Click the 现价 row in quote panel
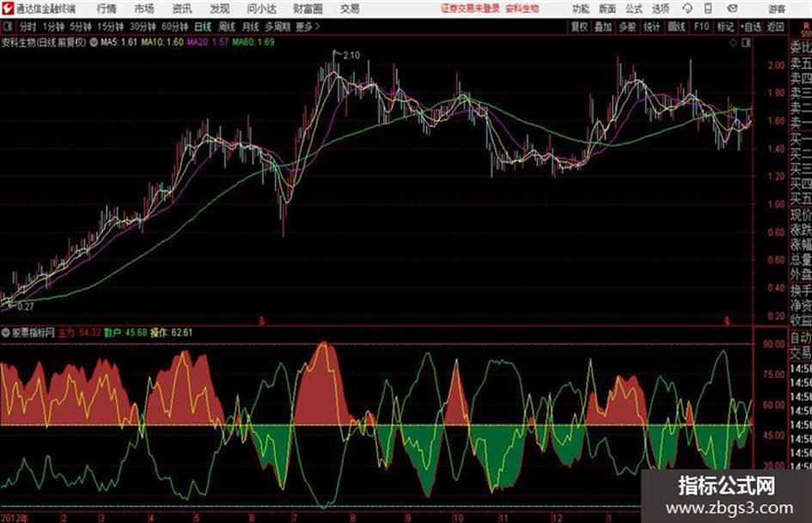The image size is (812, 523). click(x=801, y=215)
